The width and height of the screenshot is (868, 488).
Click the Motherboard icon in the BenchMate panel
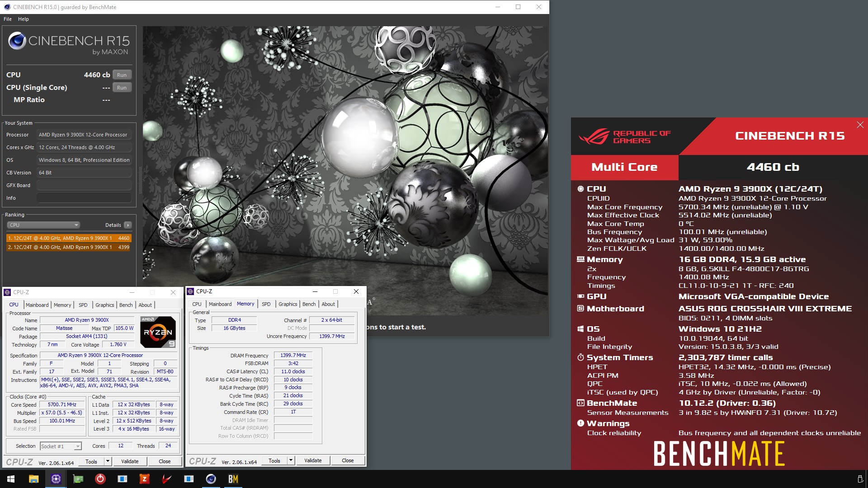[580, 309]
